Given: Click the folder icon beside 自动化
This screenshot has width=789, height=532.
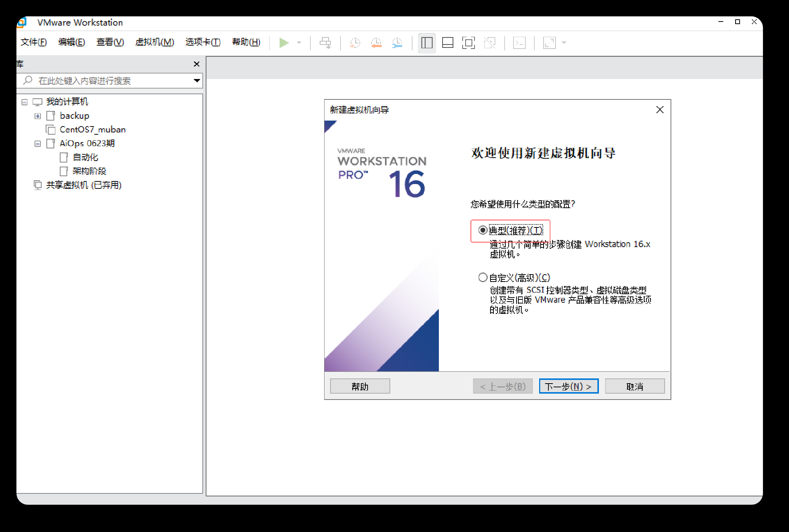Looking at the screenshot, I should click(64, 157).
